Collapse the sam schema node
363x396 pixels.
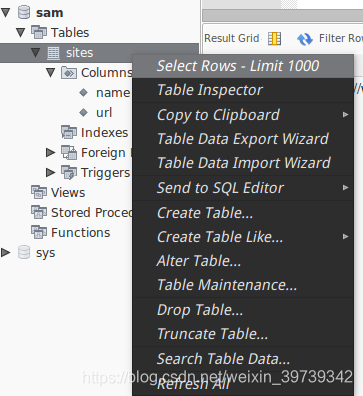[x=6, y=13]
